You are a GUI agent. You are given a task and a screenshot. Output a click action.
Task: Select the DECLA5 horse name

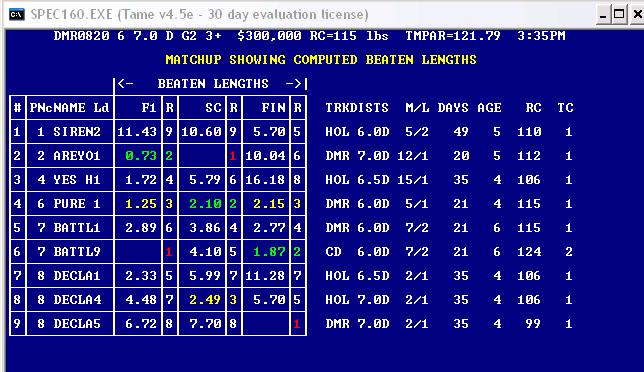[x=77, y=324]
